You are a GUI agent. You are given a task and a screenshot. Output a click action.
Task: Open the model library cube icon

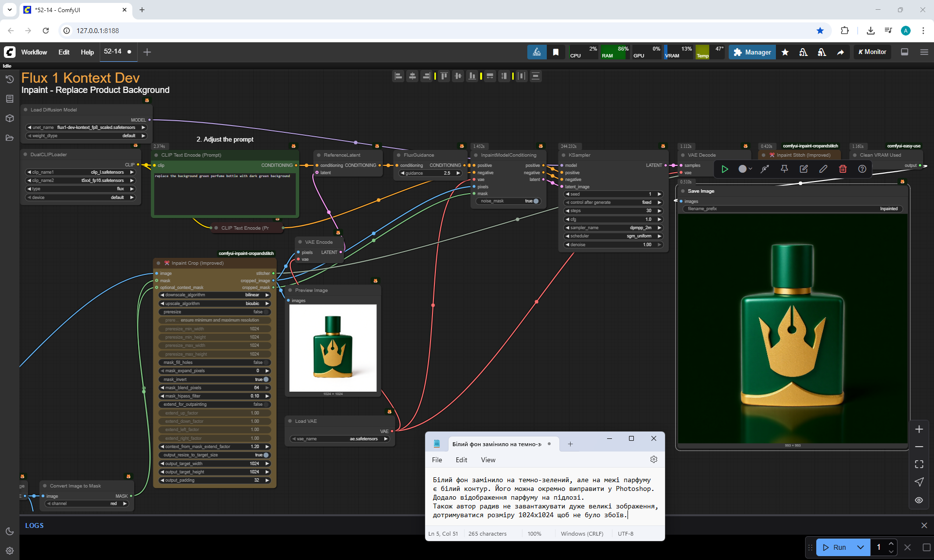[9, 118]
